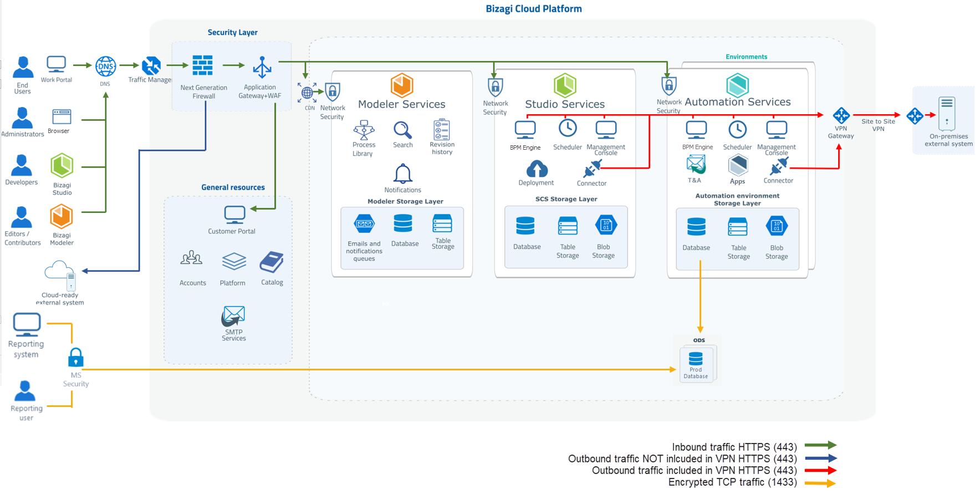Select the Application Gateway+WAF icon
This screenshot has width=980, height=499.
(x=262, y=67)
